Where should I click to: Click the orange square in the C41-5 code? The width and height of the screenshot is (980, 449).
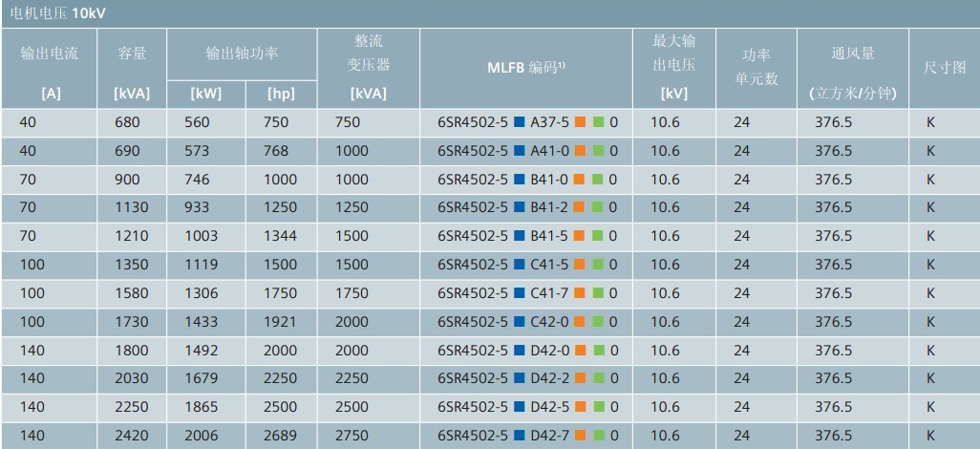tap(580, 265)
